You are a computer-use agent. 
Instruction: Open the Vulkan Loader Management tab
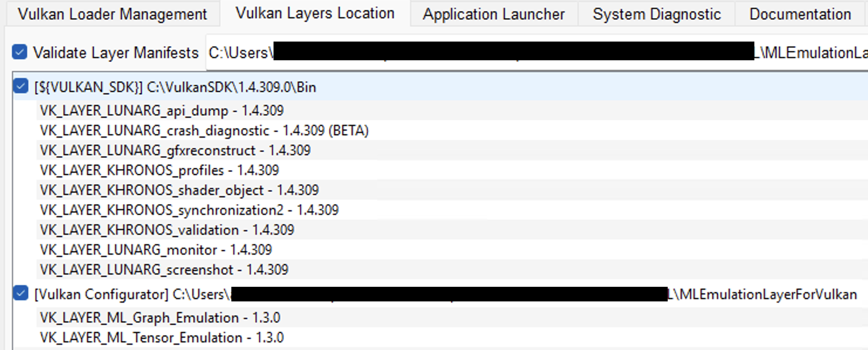click(x=112, y=14)
